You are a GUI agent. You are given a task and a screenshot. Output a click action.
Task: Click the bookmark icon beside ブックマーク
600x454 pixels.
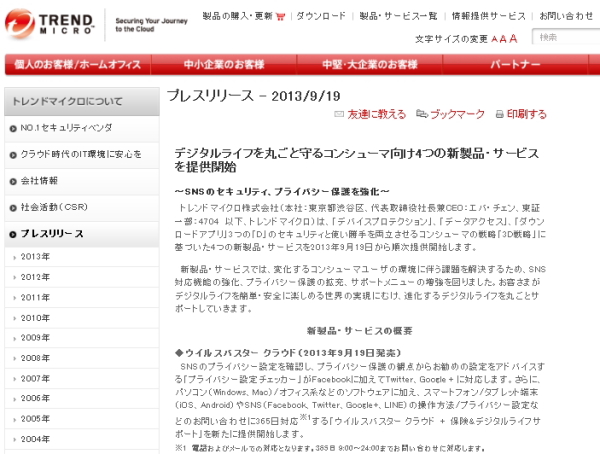(423, 115)
